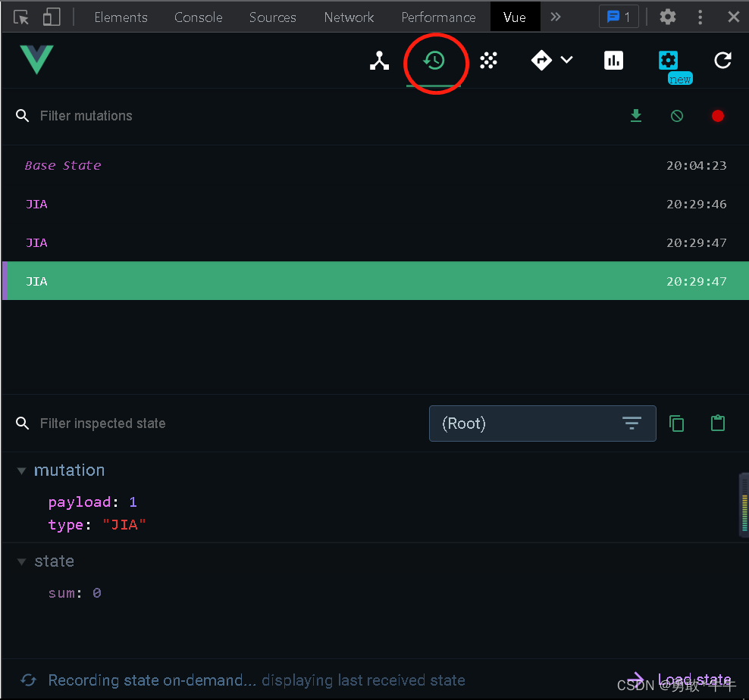Open the Vuex history tab icon

[434, 61]
